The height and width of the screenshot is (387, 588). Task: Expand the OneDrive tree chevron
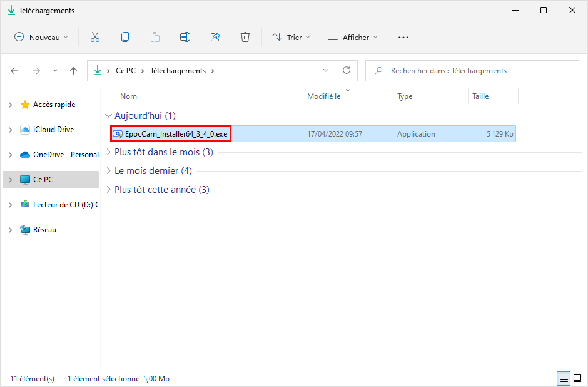point(11,155)
